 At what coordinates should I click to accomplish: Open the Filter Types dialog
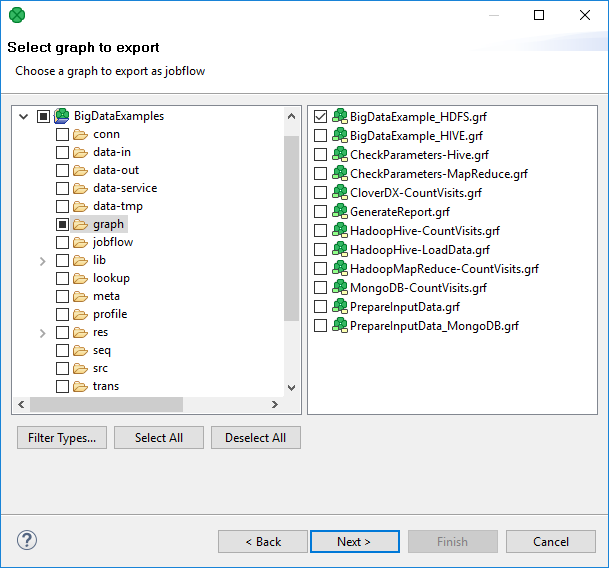point(62,438)
